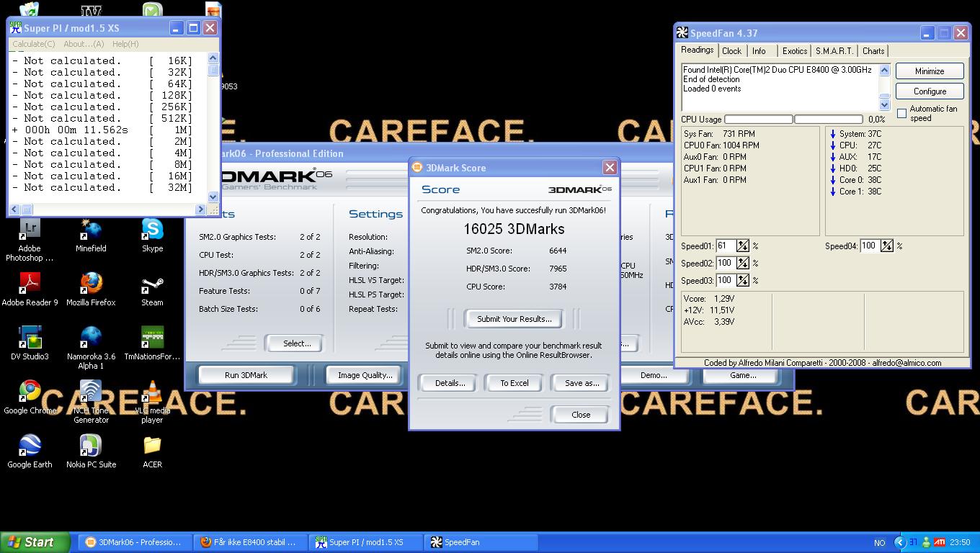Switch to Super PI taskbar button
Screen dimensions: 980x553
point(366,542)
